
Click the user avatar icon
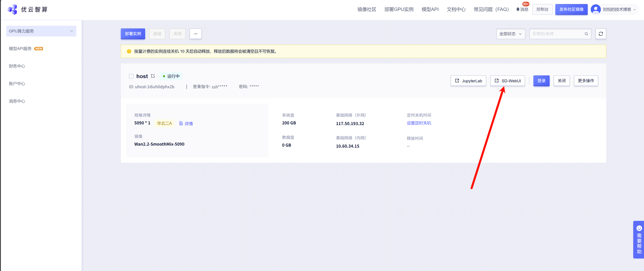[x=595, y=9]
